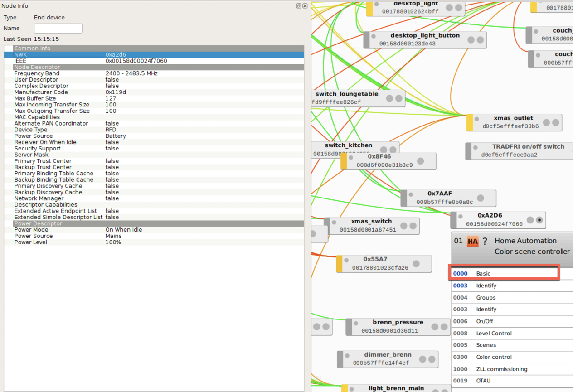Click left circle button on desktop_light node

[x=449, y=7]
